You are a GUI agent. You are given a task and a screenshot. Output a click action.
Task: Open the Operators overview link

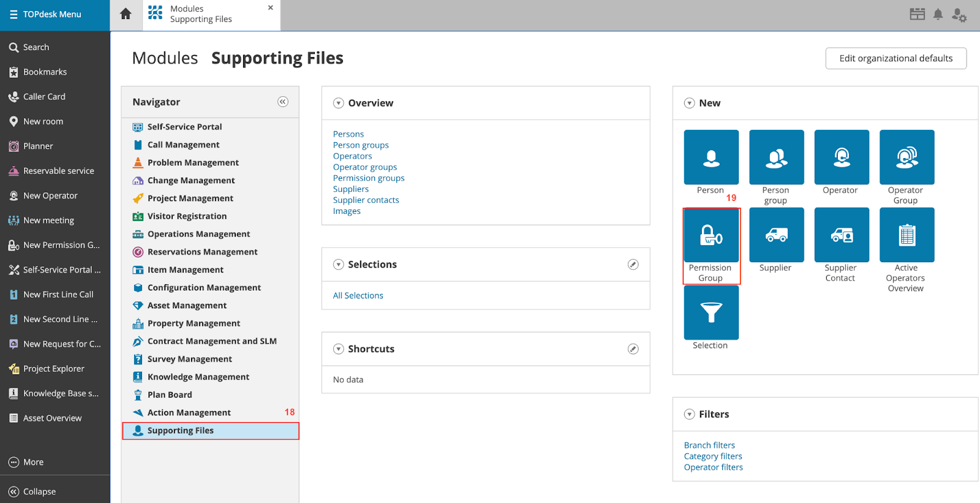tap(352, 156)
